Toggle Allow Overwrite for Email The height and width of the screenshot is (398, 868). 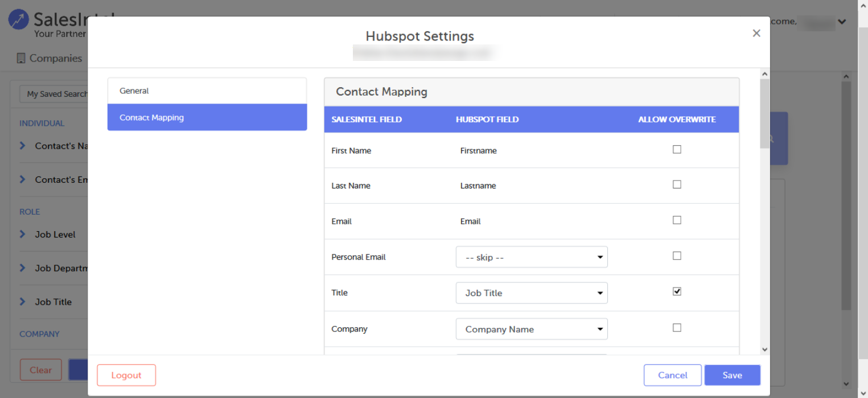coord(677,220)
